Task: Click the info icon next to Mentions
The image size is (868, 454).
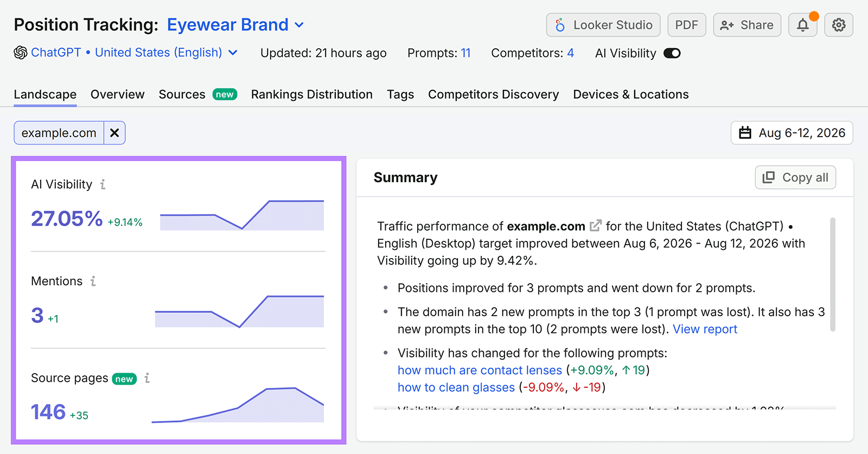Action: (x=93, y=281)
